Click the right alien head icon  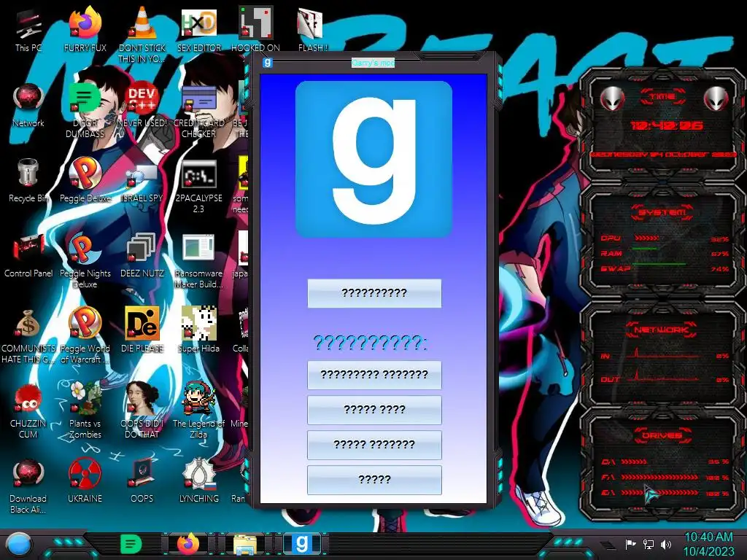coord(716,98)
